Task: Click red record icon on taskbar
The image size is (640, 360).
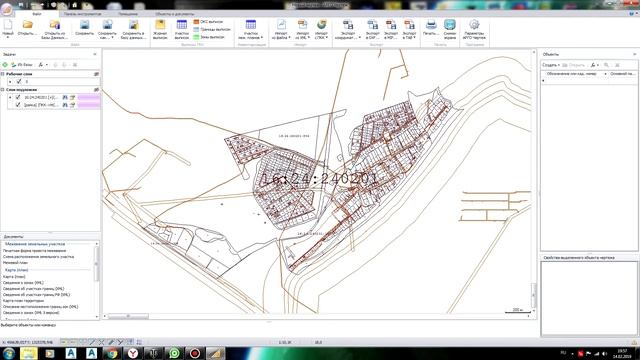Action: coord(195,353)
